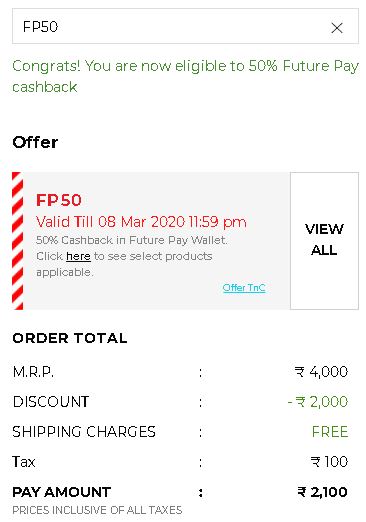This screenshot has width=366, height=522.
Task: Tap the PRICES INCLUSIVE OF ALL TAXES note
Action: click(x=97, y=510)
